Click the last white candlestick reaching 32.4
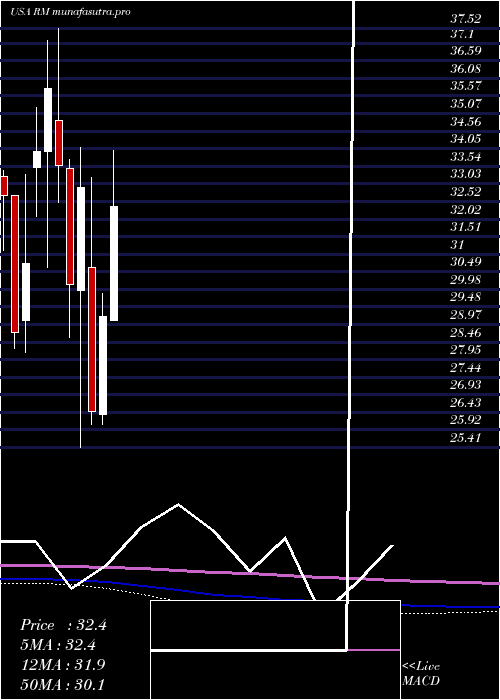Screen dimensions: 500x700 [114, 263]
